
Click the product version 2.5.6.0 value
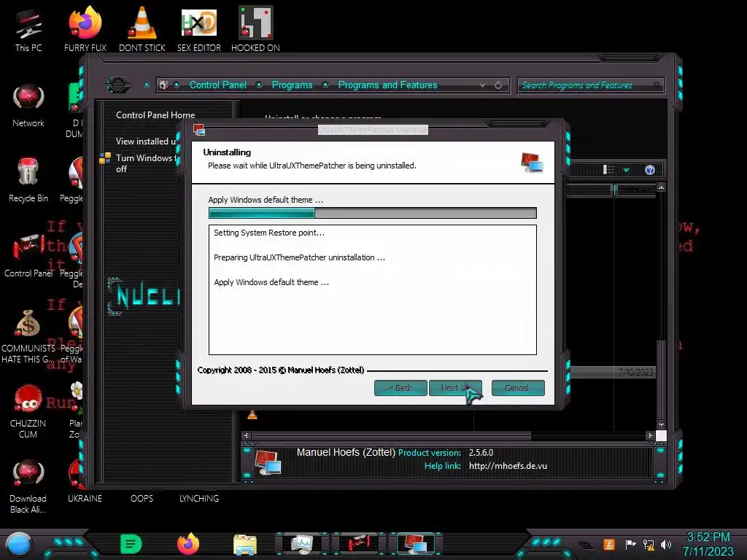point(481,452)
